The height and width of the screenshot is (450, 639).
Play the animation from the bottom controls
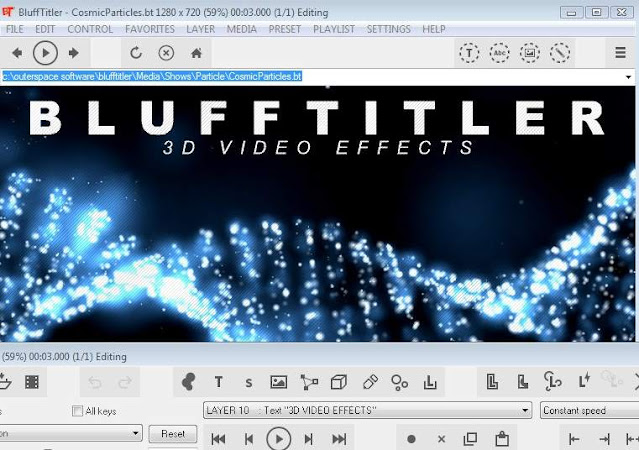279,439
